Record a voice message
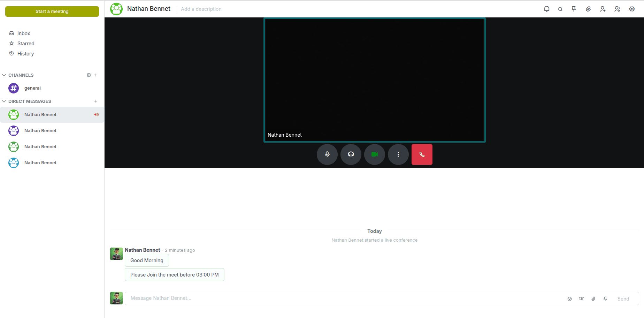Viewport: 644px width, 318px height. pyautogui.click(x=605, y=299)
